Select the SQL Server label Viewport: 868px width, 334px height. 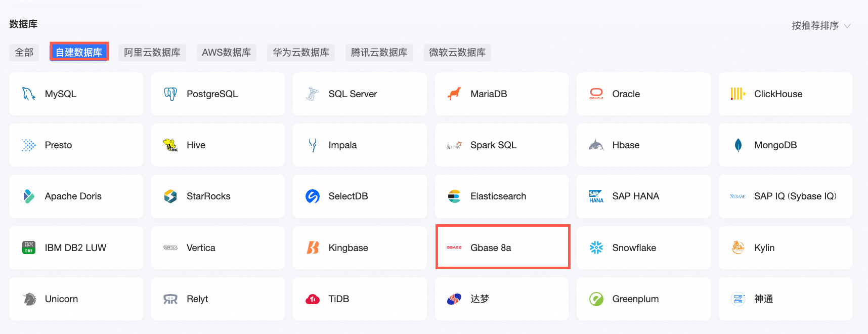coord(353,94)
